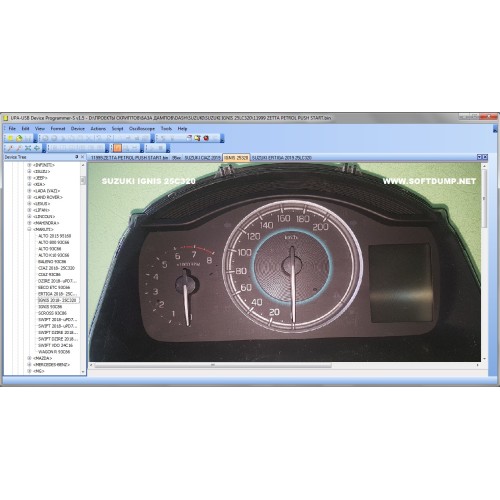This screenshot has width=500, height=500.
Task: Expand the <LAND ROVER> tree node
Action: tap(29, 197)
